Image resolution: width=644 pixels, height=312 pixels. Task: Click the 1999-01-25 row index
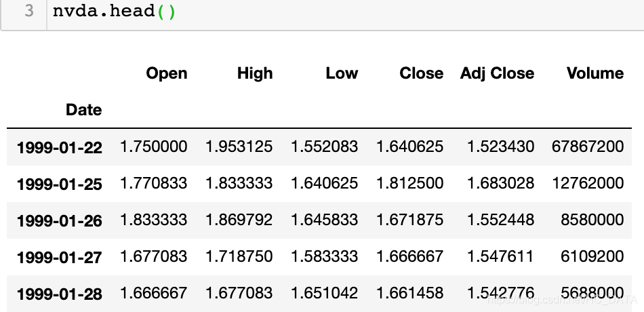coord(60,184)
